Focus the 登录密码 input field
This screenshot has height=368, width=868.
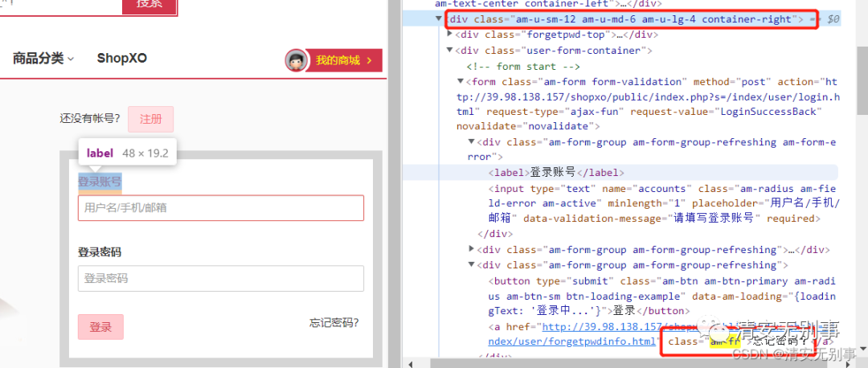coord(221,278)
